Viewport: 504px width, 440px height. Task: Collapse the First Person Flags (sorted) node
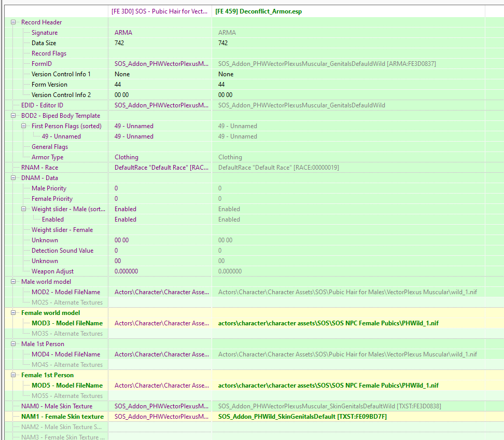(x=23, y=126)
